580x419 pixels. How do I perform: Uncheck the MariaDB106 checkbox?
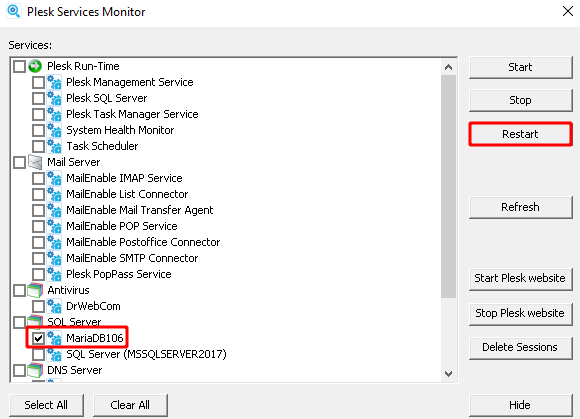[x=38, y=338]
